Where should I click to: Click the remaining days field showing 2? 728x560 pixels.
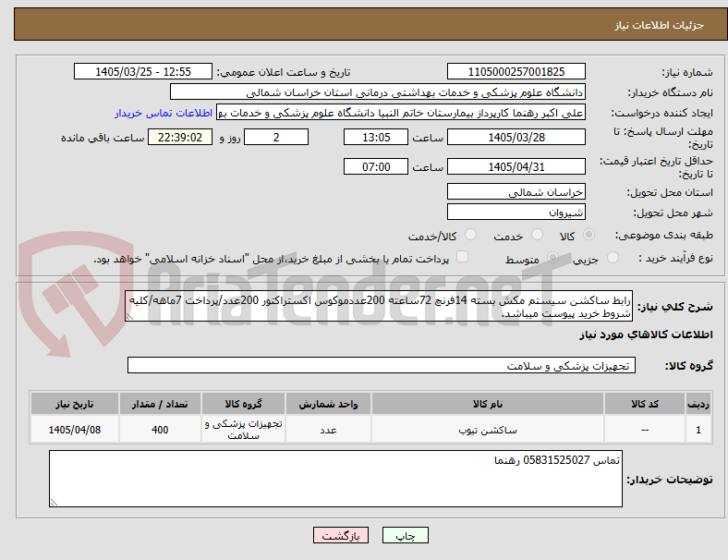tap(276, 138)
